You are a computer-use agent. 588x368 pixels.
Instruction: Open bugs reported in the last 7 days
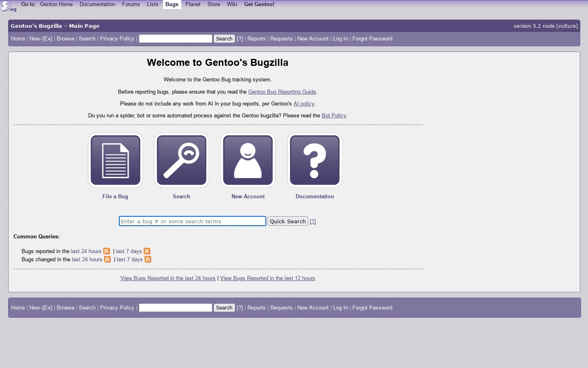[129, 251]
